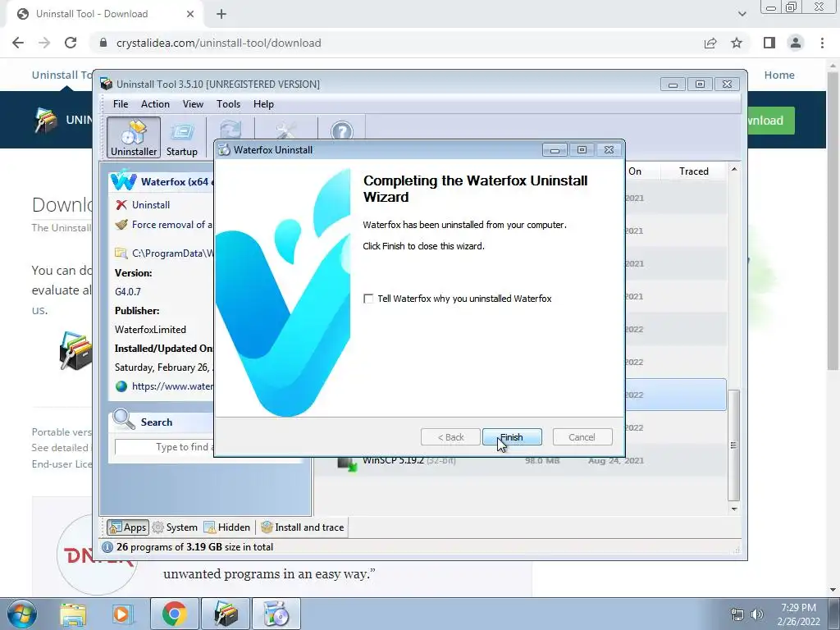The image size is (840, 630).
Task: Open File Explorer from the taskbar
Action: [x=73, y=614]
